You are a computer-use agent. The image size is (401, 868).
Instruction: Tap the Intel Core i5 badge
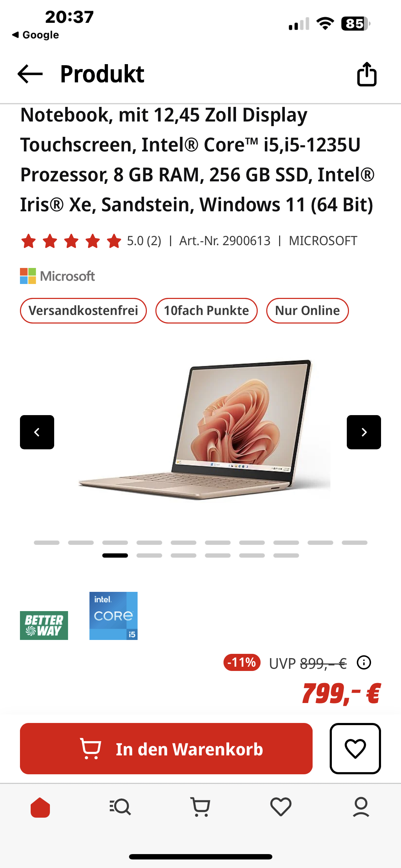(113, 616)
